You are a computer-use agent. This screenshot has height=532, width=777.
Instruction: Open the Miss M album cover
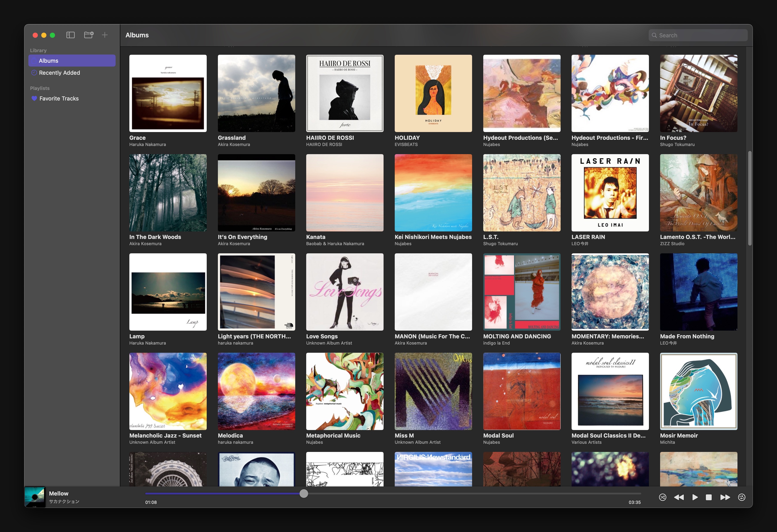(x=433, y=391)
